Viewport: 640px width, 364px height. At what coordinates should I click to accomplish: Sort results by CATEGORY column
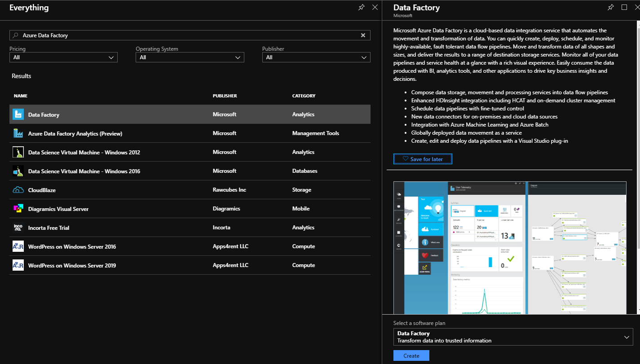click(x=304, y=96)
